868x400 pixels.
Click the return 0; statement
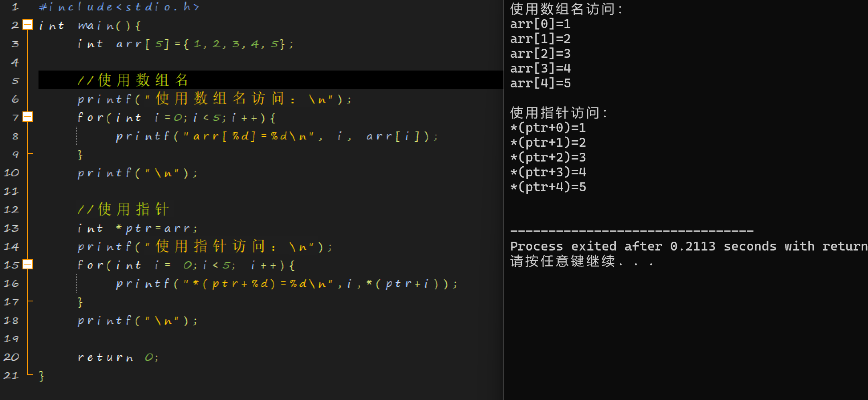point(118,357)
